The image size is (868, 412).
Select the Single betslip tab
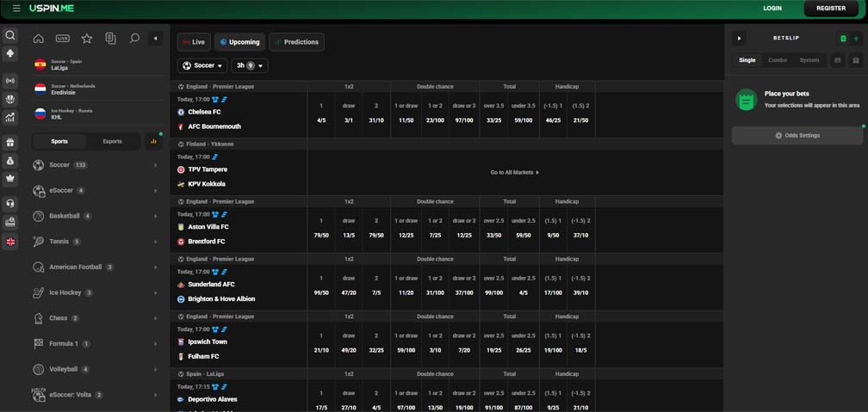coord(747,60)
